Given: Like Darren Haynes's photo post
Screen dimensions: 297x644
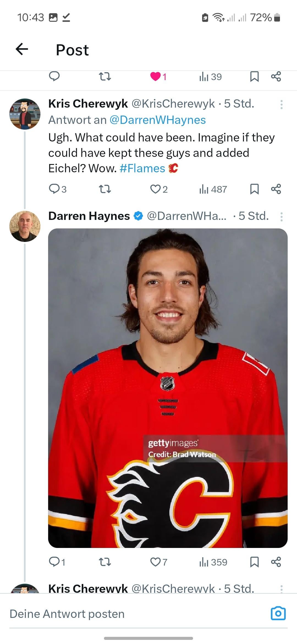Looking at the screenshot, I should coord(155,562).
